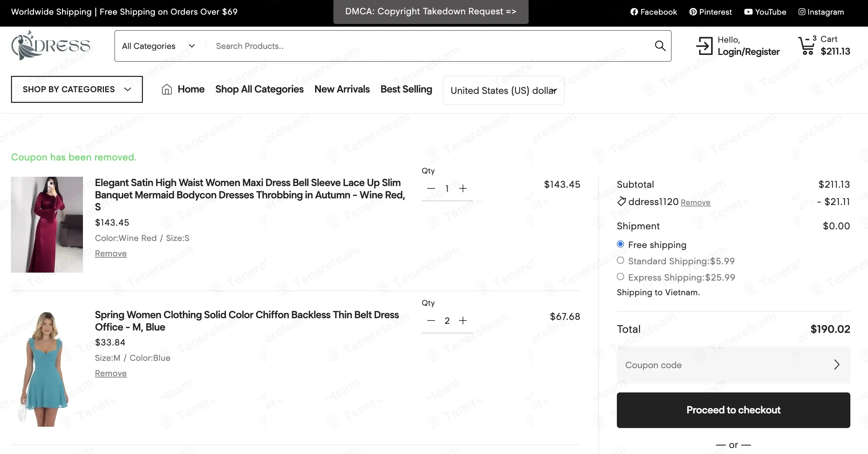868x454 pixels.
Task: Decrease quantity of Chiffon Backless dress
Action: (431, 320)
